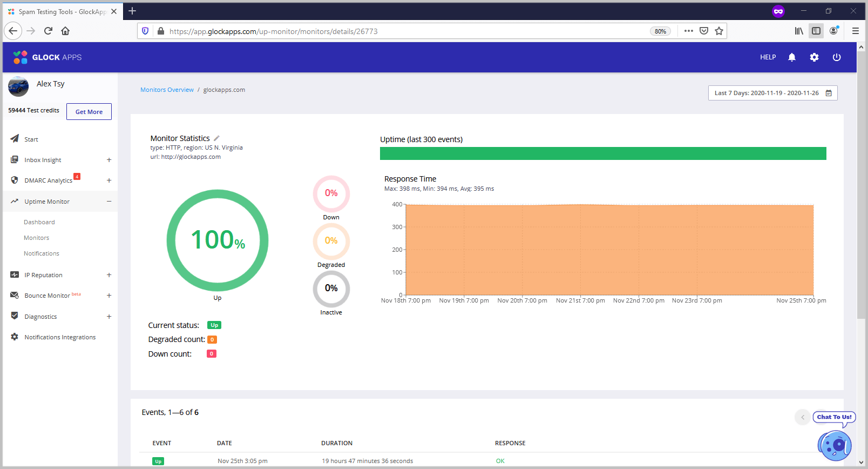Click the Degraded count orange badge

(212, 340)
